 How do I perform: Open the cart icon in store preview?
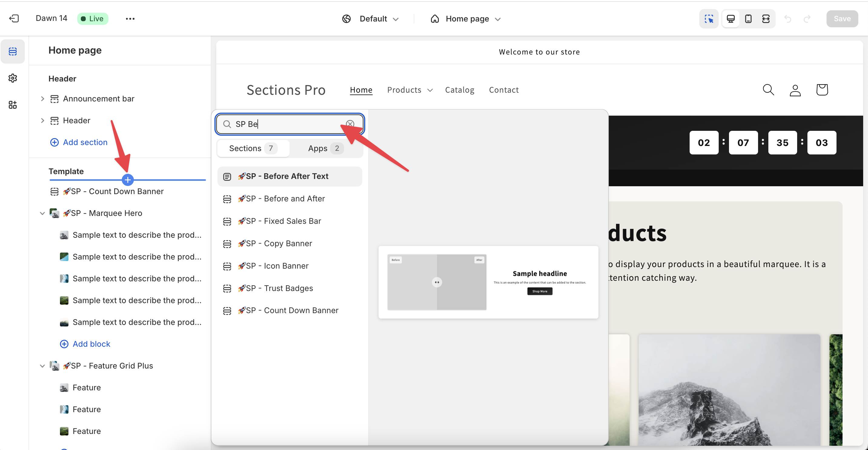822,90
